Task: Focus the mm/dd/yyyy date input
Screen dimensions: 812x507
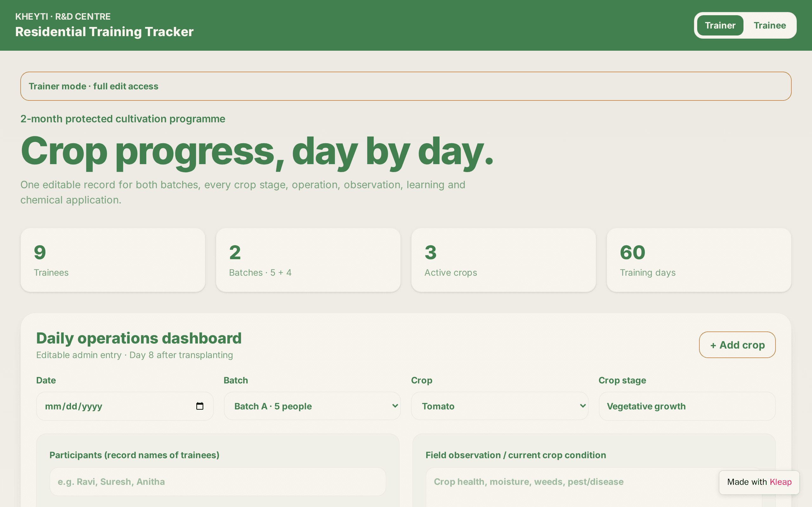Action: click(x=125, y=406)
